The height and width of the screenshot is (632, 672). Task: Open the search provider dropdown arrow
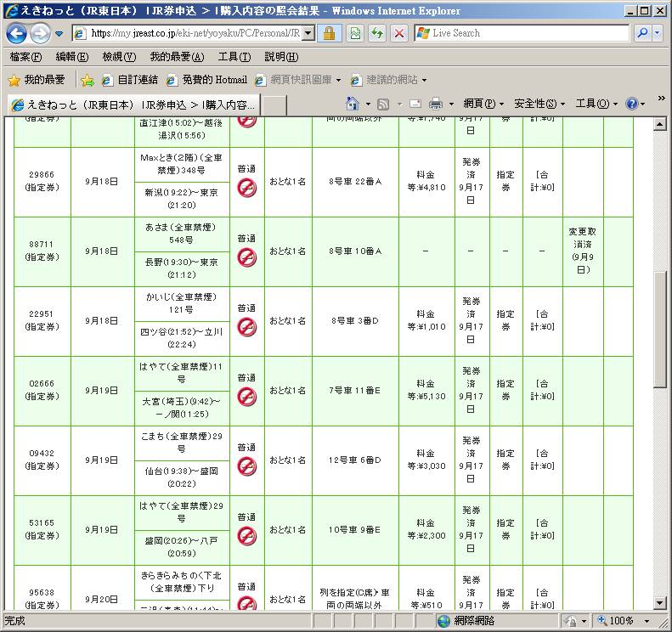(x=658, y=33)
